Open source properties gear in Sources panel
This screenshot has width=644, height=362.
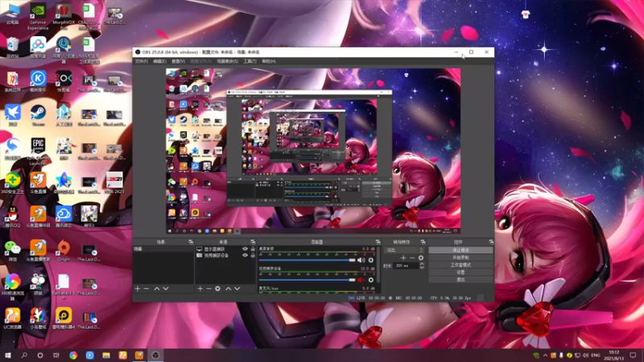coord(217,289)
